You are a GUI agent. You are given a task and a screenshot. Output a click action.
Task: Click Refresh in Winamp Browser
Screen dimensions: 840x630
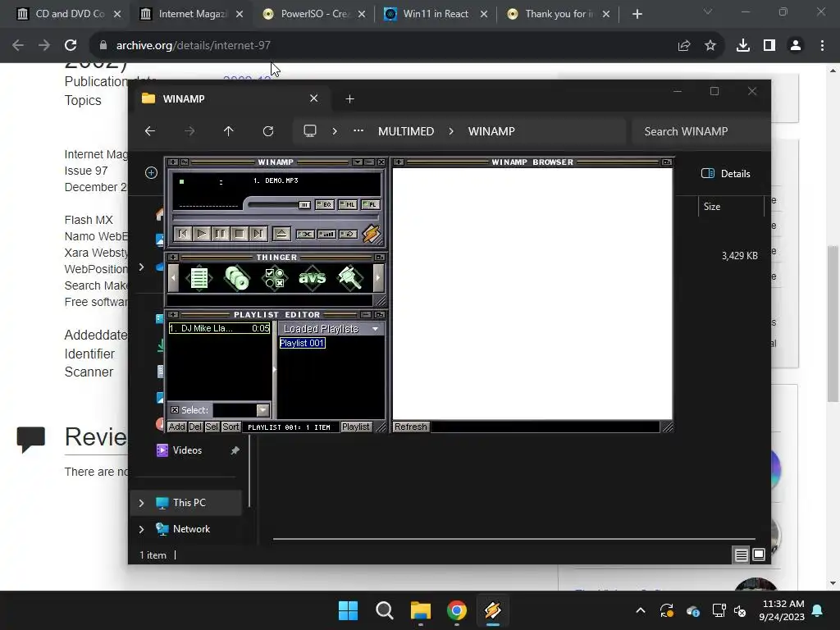(411, 427)
